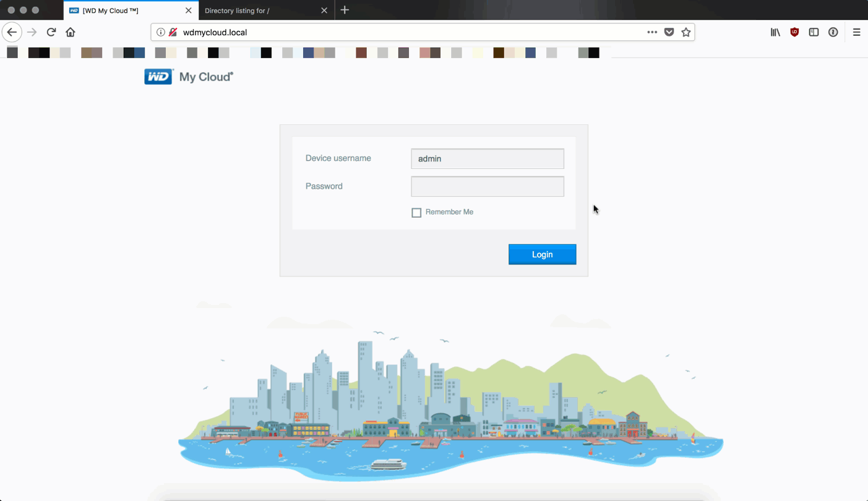Close the WD My Cloud tab
The height and width of the screenshot is (501, 868).
pyautogui.click(x=189, y=11)
